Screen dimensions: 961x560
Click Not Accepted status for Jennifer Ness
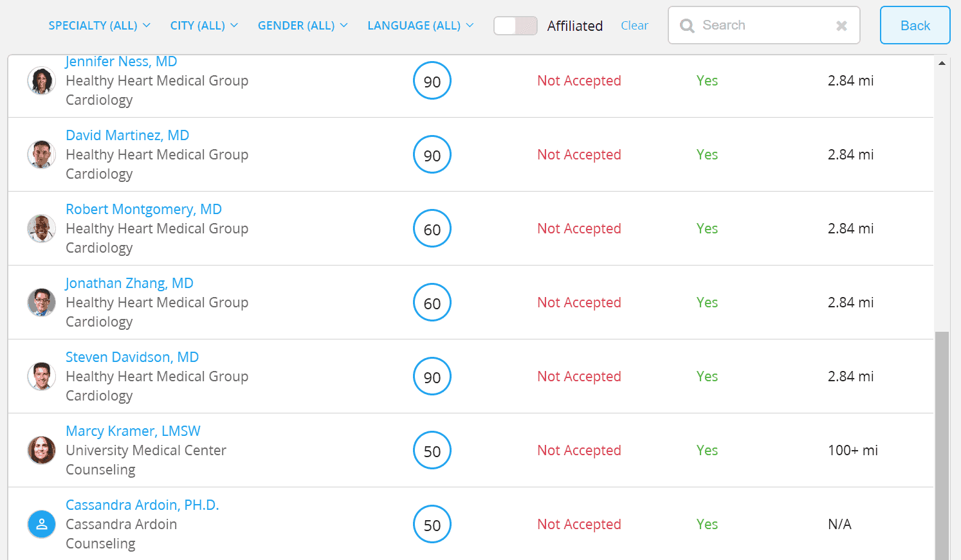pyautogui.click(x=579, y=81)
